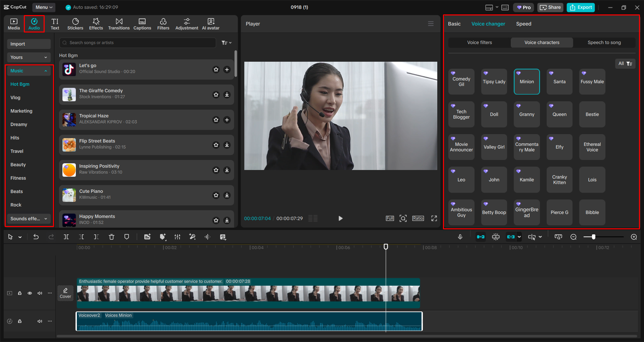This screenshot has width=644, height=342.
Task: Download The Giraffe Comedy track
Action: pos(227,95)
